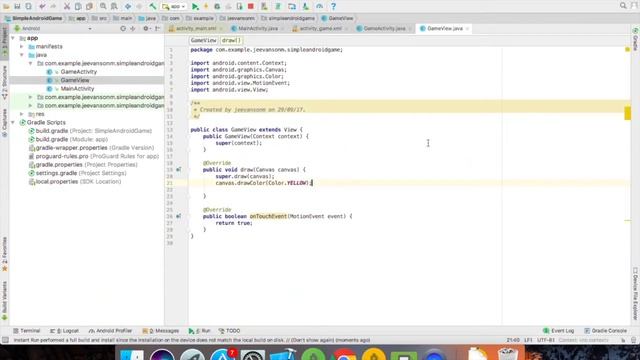Screen dimensions: 640x360
Task: Click the Collapse All icon in Project panel
Action: [x=133, y=29]
